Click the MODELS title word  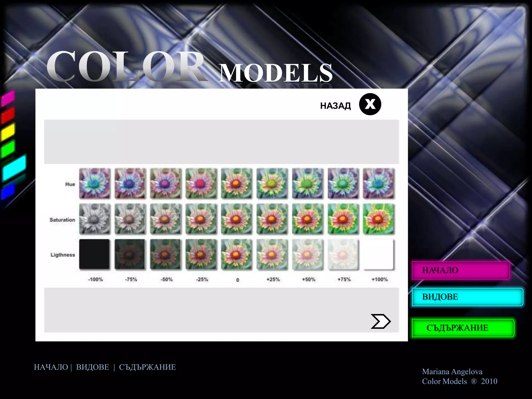pos(276,73)
